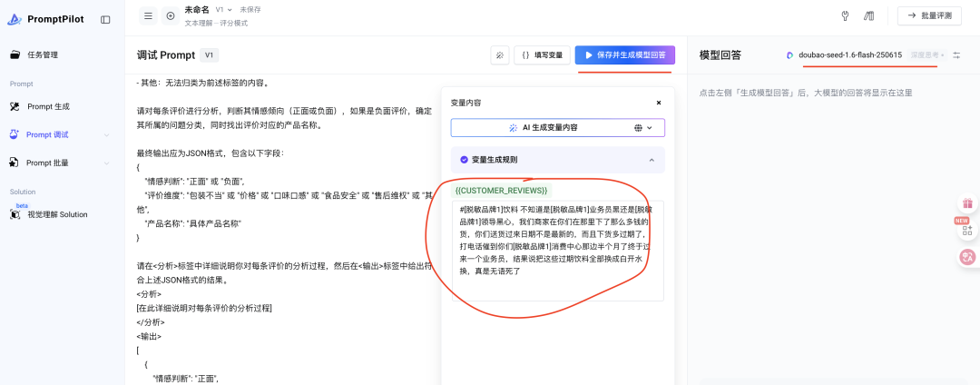Click the task title 未命名

coord(197,10)
